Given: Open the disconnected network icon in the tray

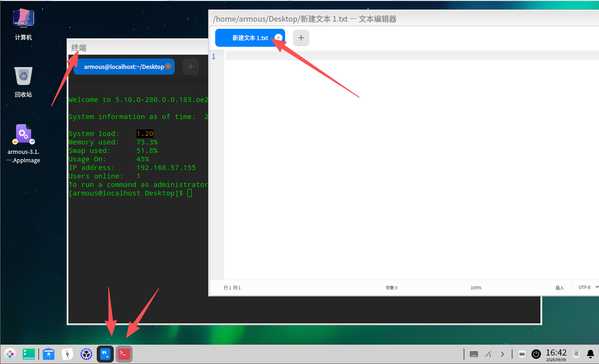Looking at the screenshot, I should (489, 354).
